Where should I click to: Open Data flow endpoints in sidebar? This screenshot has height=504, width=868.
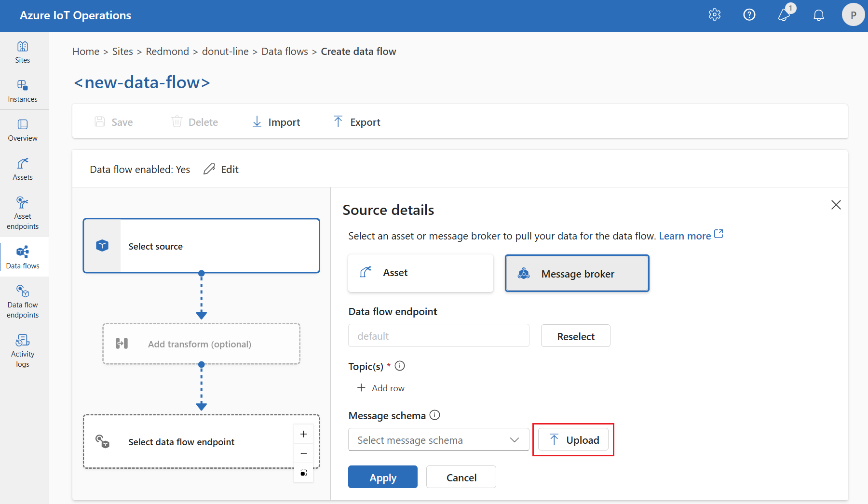23,302
